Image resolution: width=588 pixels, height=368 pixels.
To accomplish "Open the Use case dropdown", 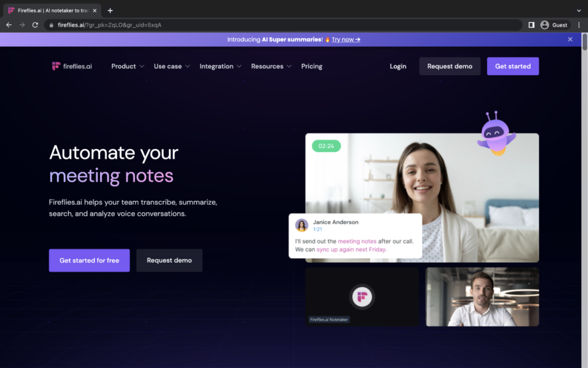I will tap(172, 66).
